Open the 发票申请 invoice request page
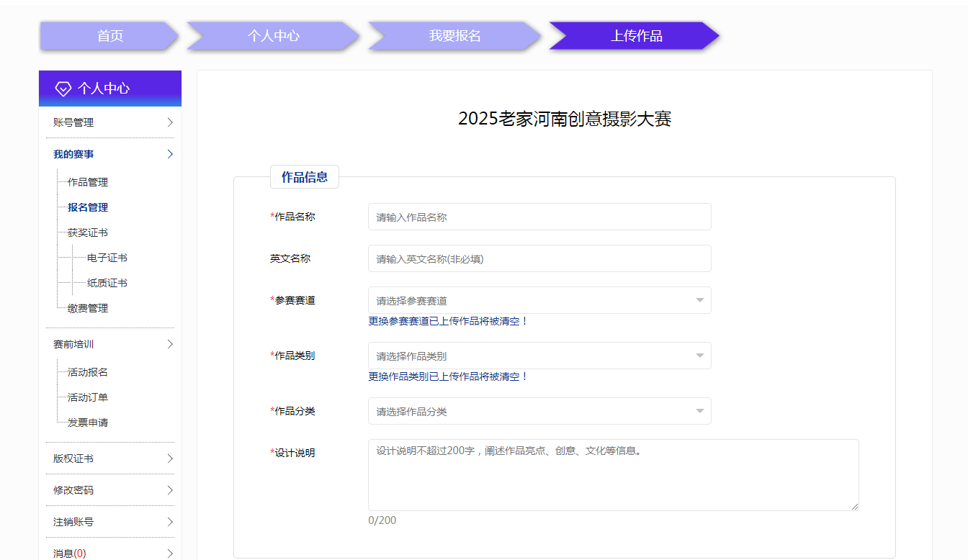This screenshot has height=560, width=968. click(x=86, y=422)
